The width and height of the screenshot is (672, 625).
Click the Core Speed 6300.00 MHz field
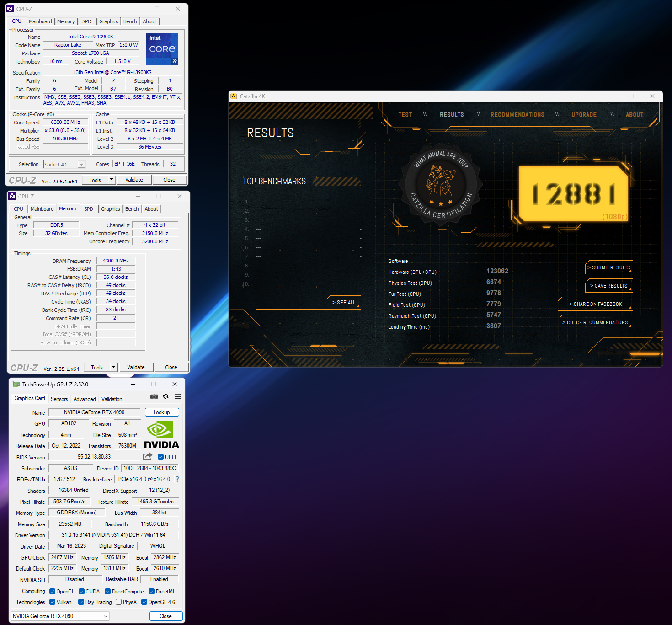tap(65, 122)
